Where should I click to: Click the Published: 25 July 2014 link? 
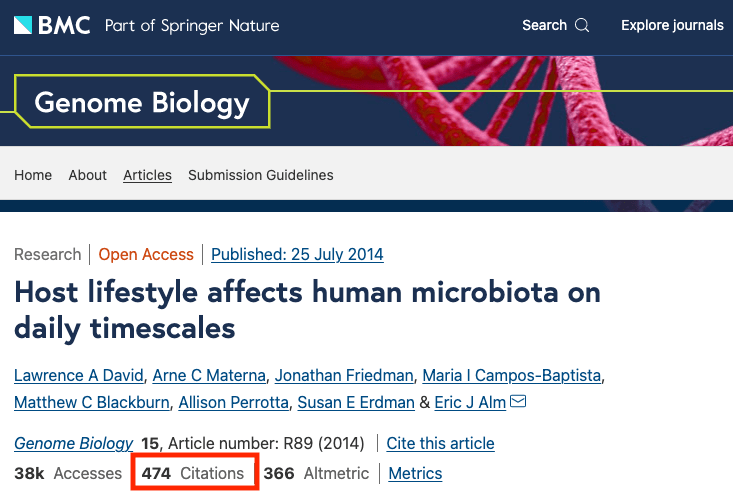tap(297, 254)
